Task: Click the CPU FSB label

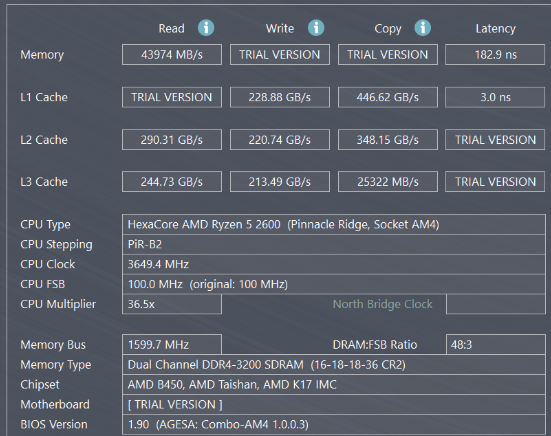Action: (x=43, y=284)
